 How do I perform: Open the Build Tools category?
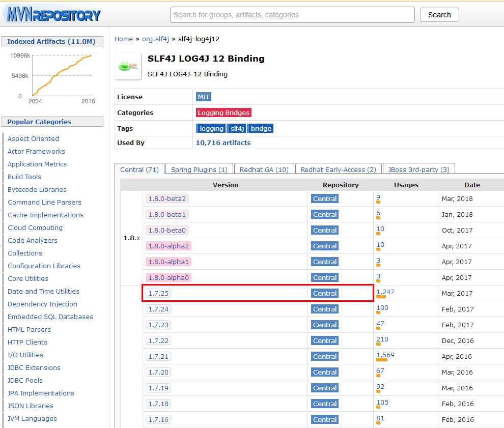pyautogui.click(x=24, y=177)
